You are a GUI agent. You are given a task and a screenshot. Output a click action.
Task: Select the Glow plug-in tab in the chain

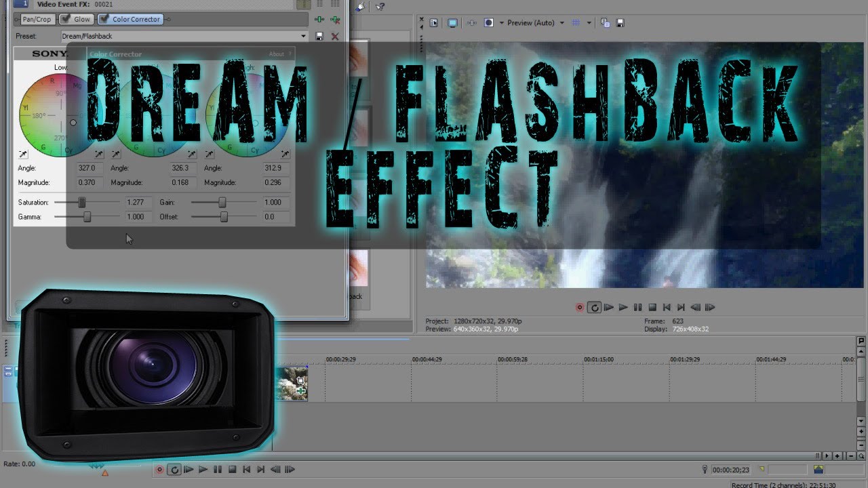click(x=77, y=19)
